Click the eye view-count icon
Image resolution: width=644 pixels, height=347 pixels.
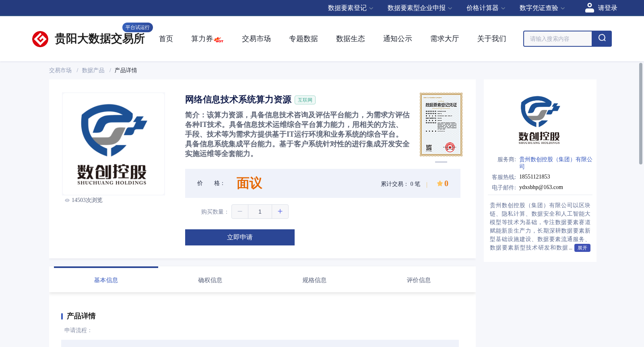(x=67, y=200)
